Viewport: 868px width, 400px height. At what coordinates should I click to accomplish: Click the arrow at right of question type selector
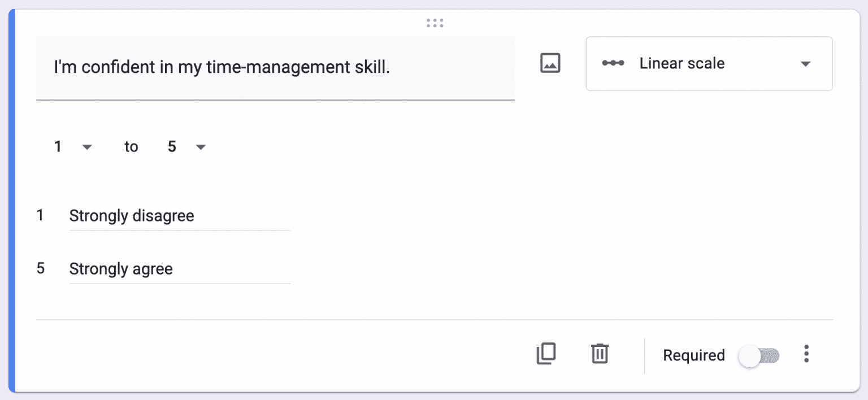[x=806, y=64]
